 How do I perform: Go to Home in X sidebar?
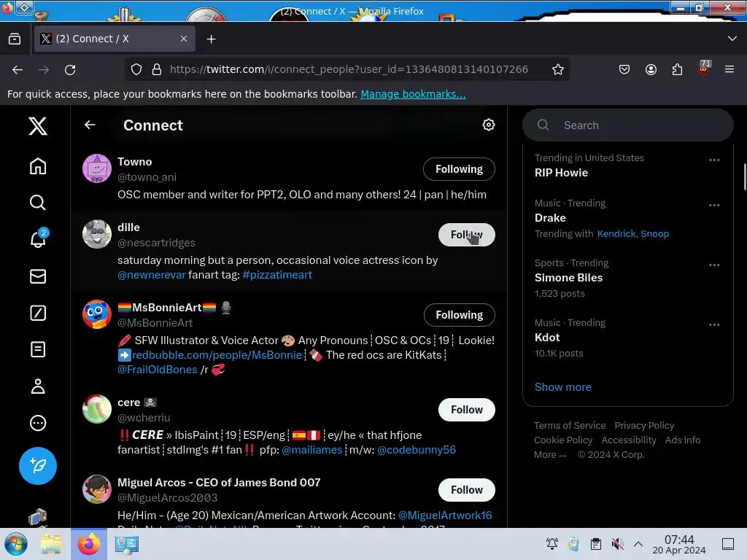click(38, 166)
